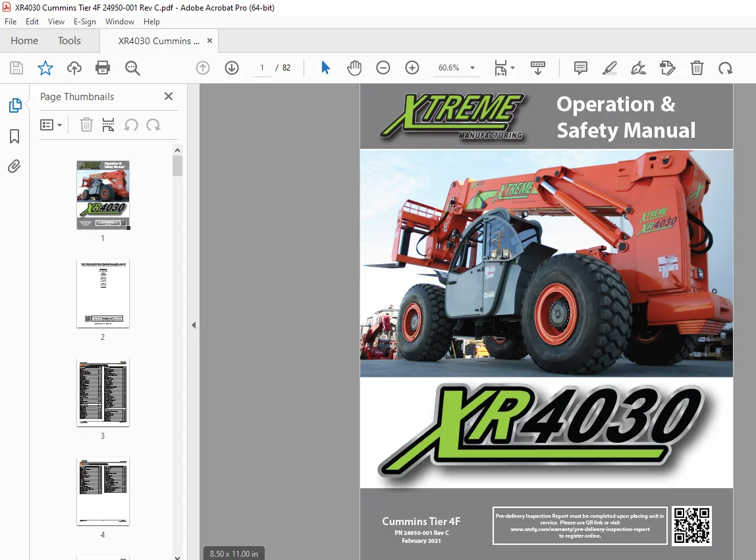Activate the hand pan tool
This screenshot has width=756, height=560.
pyautogui.click(x=354, y=68)
